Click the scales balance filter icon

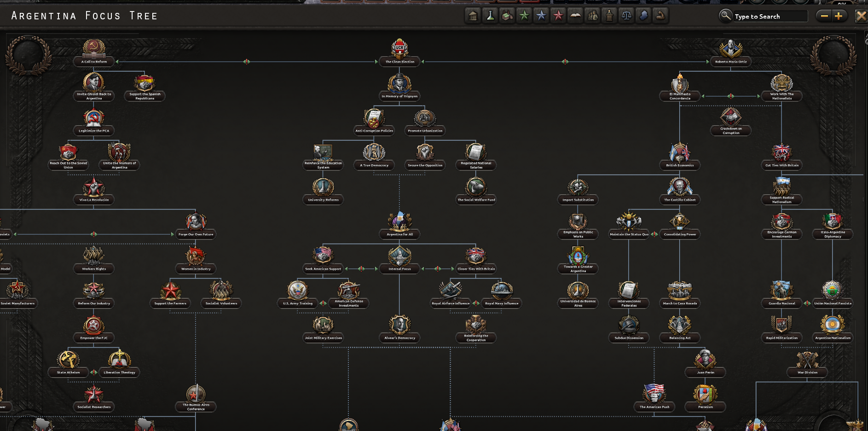(x=626, y=16)
